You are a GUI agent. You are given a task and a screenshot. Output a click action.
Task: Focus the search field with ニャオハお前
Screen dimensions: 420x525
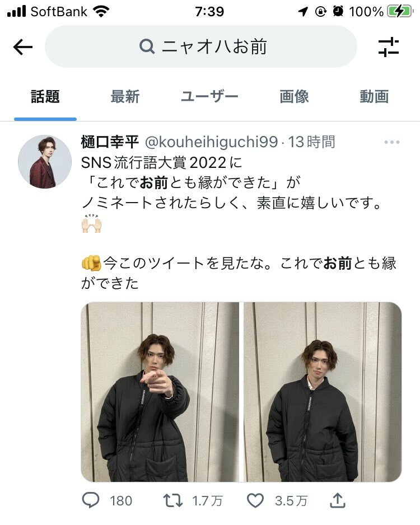click(201, 46)
